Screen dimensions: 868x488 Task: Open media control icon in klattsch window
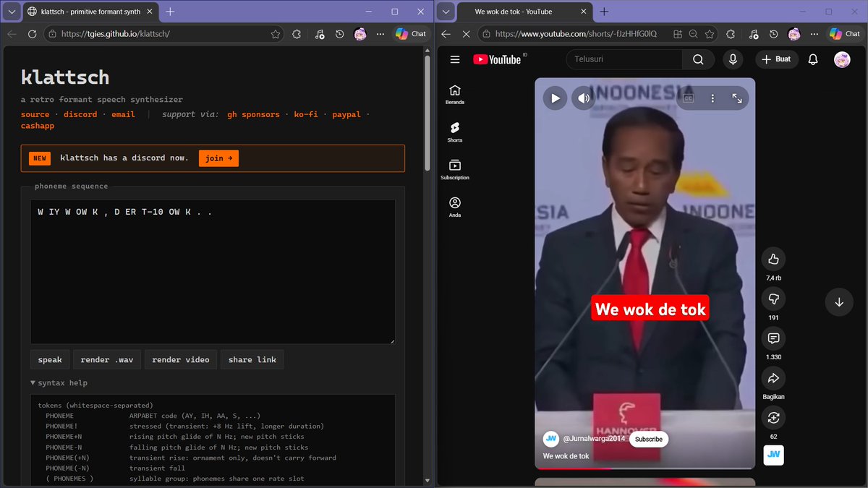319,34
